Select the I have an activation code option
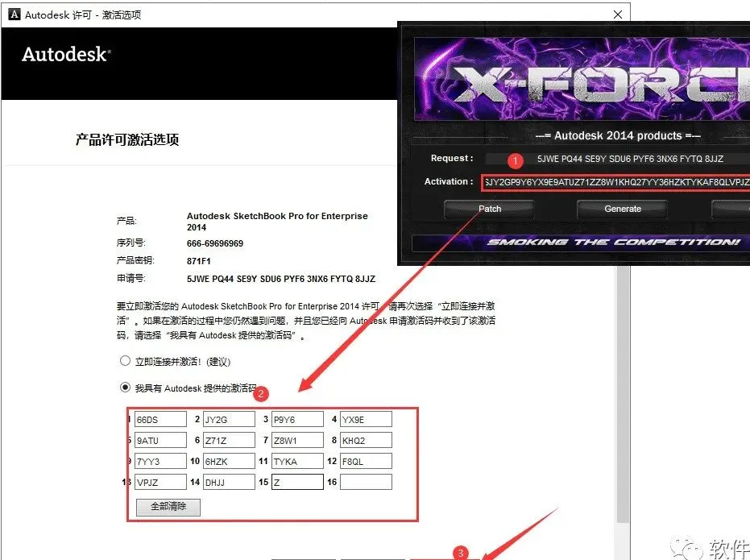The image size is (750, 560). coord(125,388)
